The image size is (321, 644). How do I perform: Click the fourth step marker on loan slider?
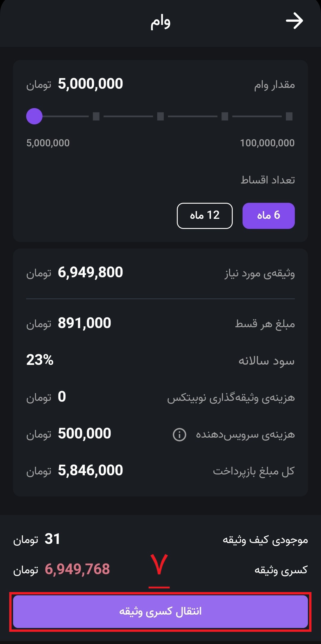pyautogui.click(x=225, y=116)
